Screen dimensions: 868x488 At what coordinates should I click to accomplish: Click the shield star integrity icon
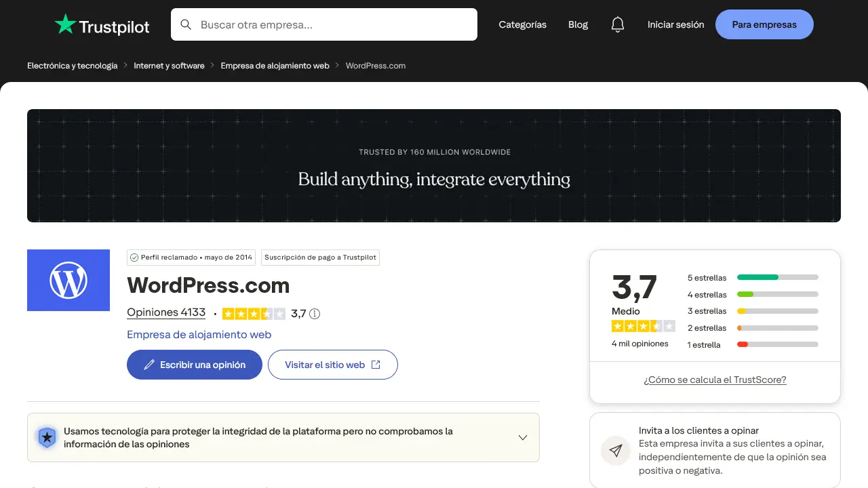click(x=47, y=438)
